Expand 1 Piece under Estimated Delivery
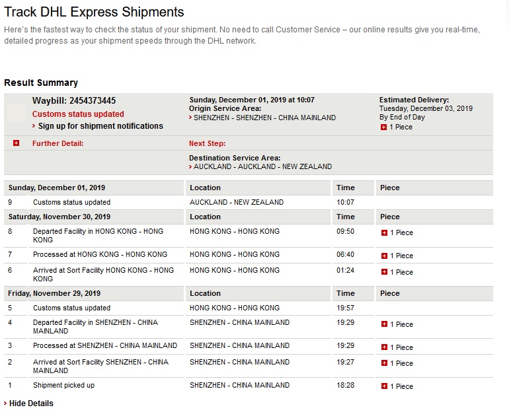The width and height of the screenshot is (511, 420). tap(383, 127)
